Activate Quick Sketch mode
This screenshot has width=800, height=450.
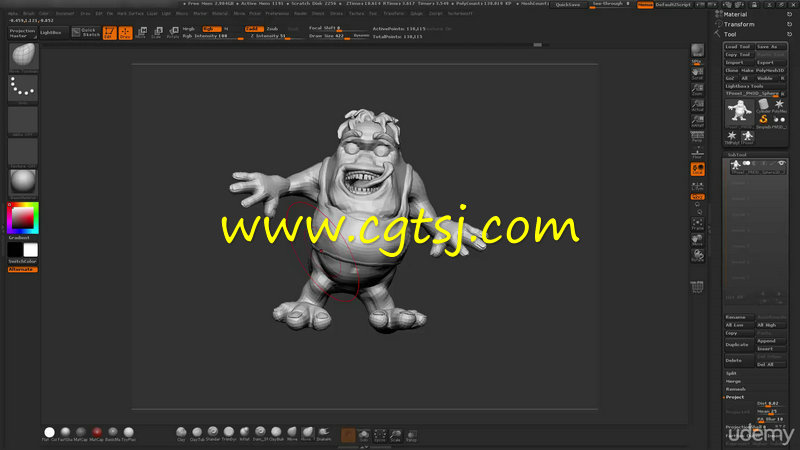(86, 33)
